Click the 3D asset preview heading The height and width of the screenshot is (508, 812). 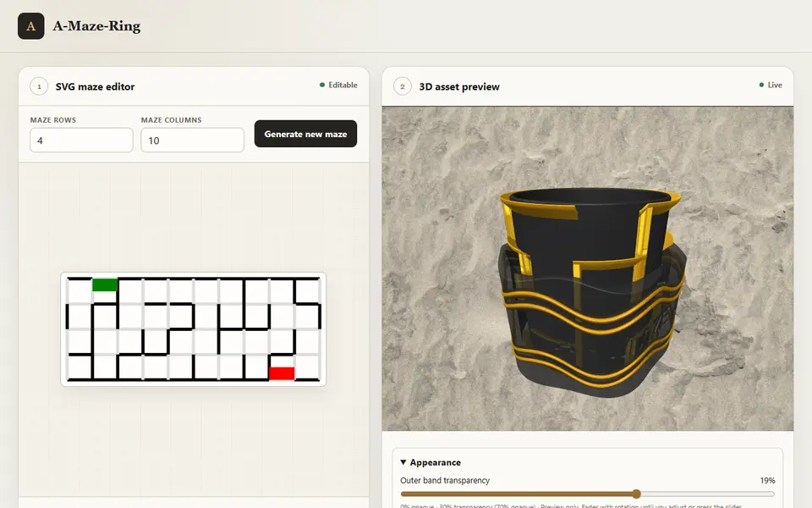459,86
